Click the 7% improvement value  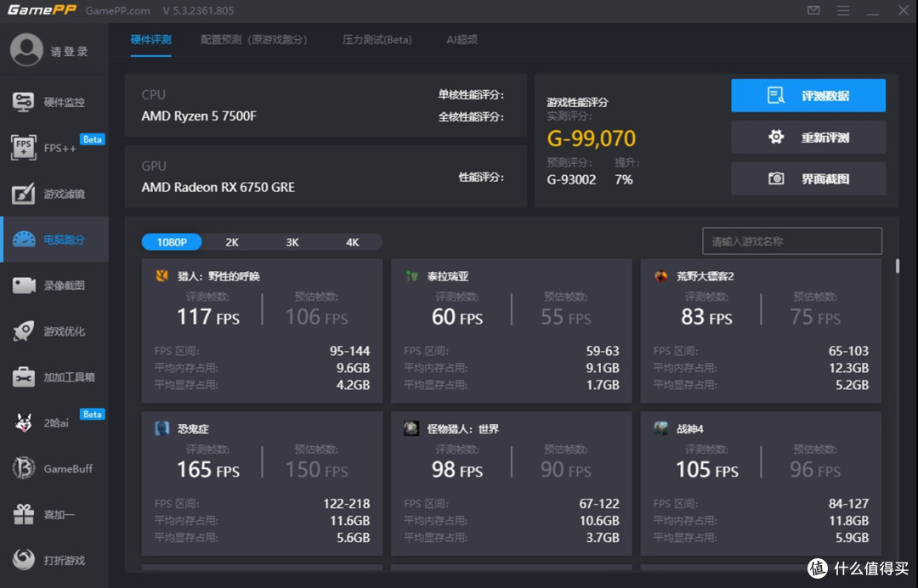tap(624, 179)
